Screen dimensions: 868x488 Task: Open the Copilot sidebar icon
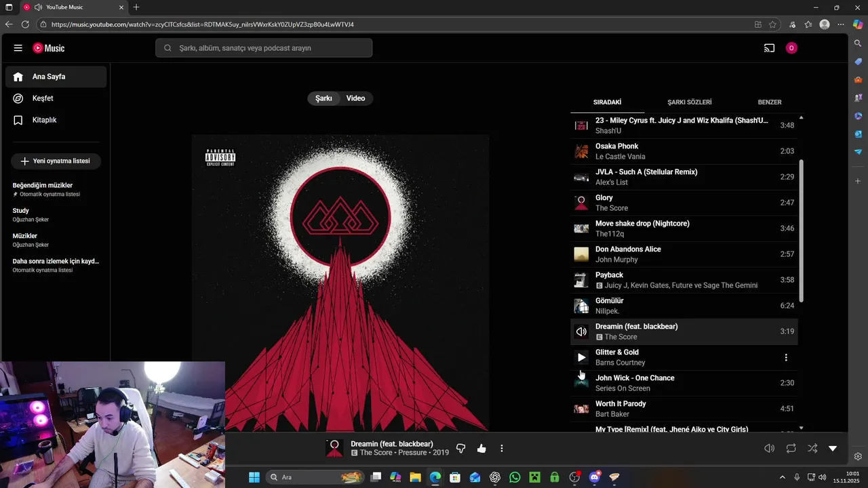(x=857, y=24)
